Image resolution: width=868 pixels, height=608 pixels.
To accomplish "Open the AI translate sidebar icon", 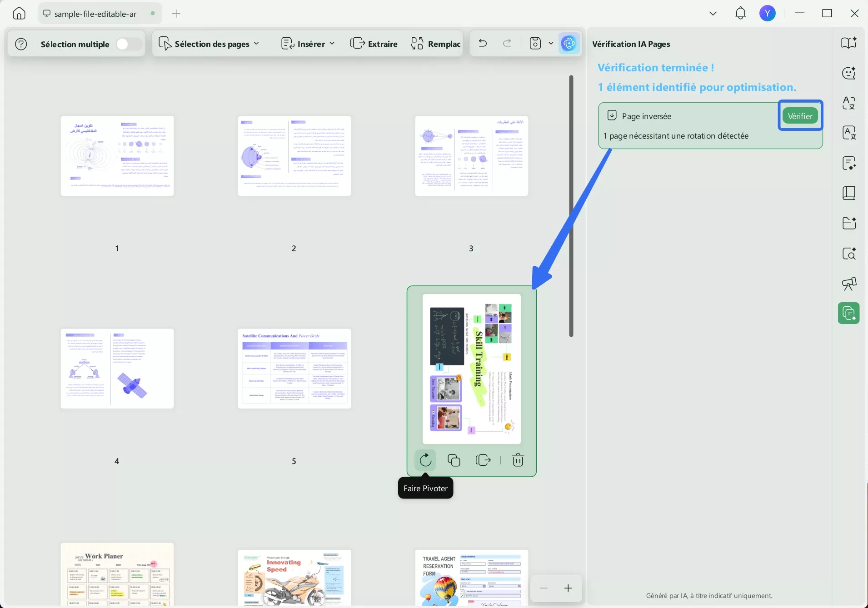I will coord(849,103).
